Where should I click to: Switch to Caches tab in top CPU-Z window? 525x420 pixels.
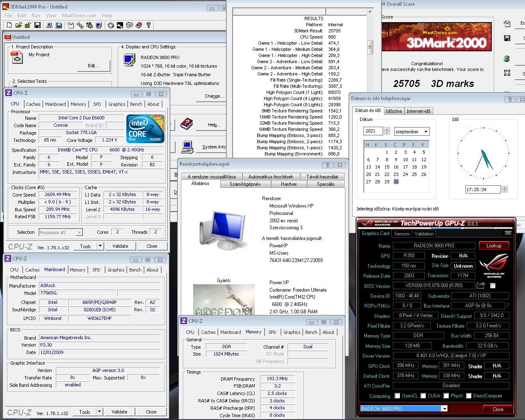[33, 104]
